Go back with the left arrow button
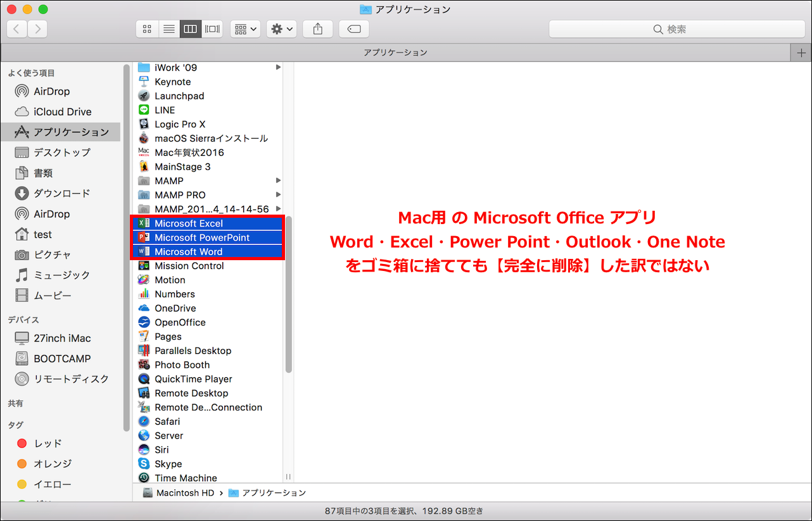Image resolution: width=812 pixels, height=521 pixels. click(16, 29)
